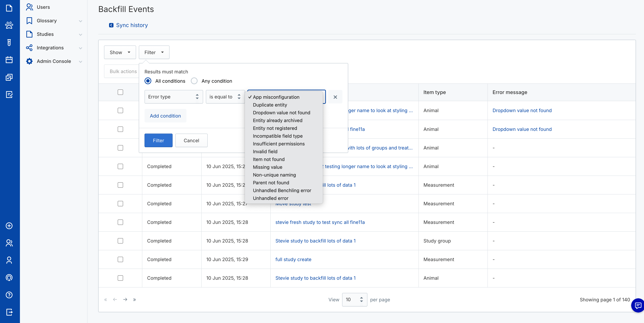This screenshot has width=644, height=323.
Task: Open the chat bubble widget
Action: pyautogui.click(x=638, y=305)
